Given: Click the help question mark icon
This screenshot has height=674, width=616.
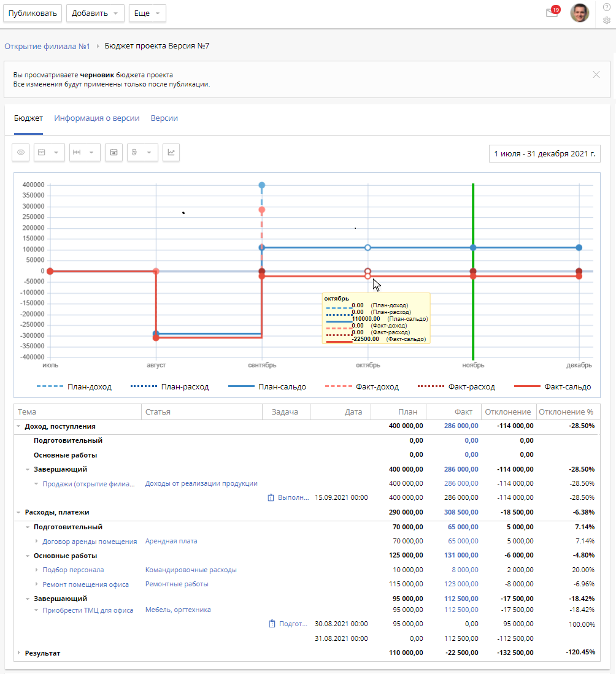Looking at the screenshot, I should 607,7.
